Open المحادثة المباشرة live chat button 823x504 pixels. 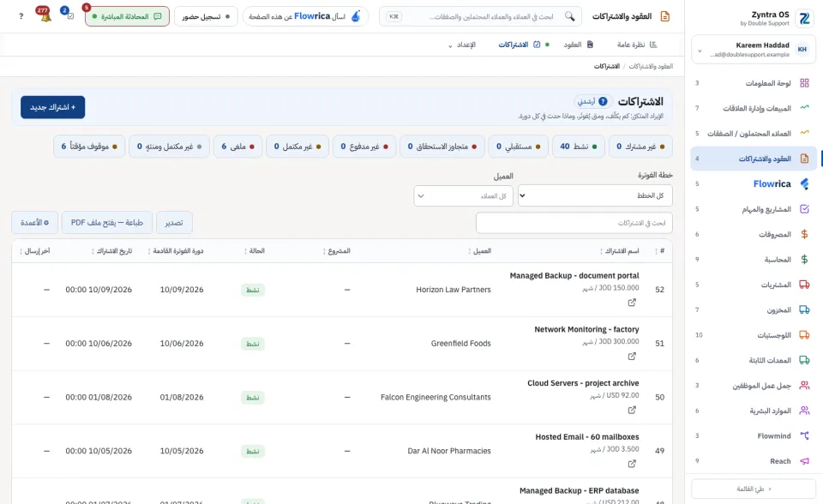pyautogui.click(x=127, y=16)
